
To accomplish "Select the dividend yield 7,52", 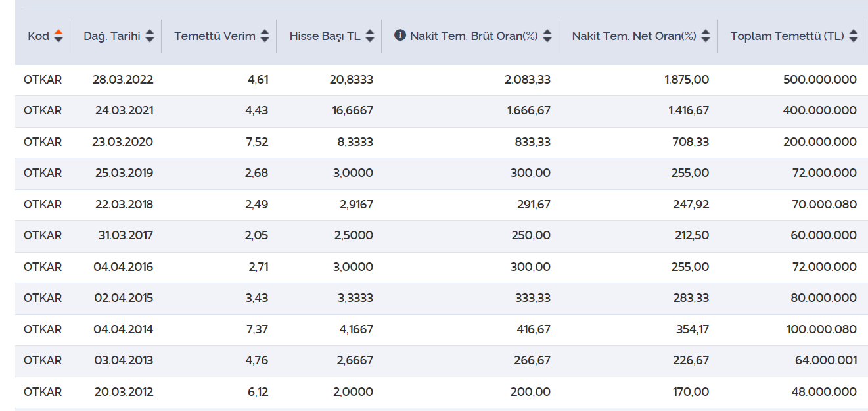I will tap(257, 142).
